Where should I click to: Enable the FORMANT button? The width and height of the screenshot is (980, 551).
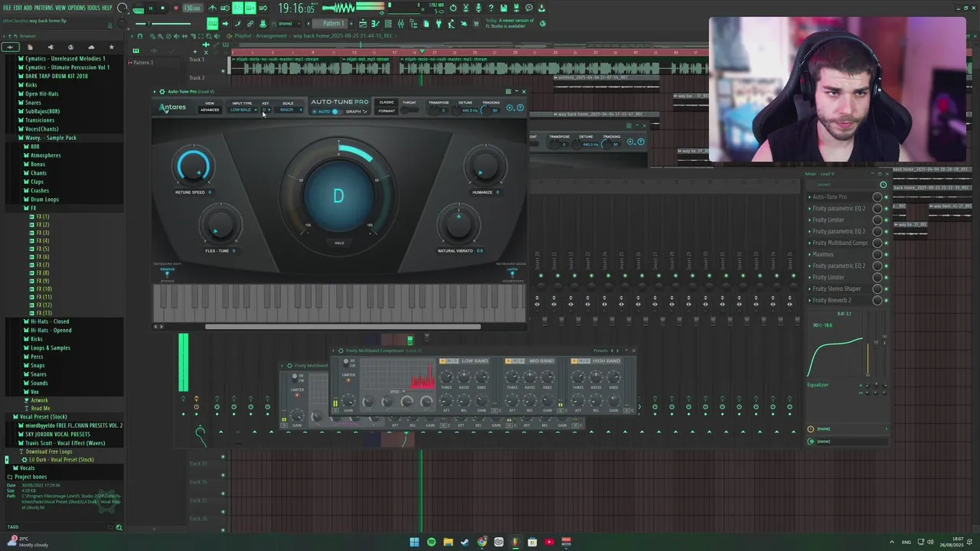tap(387, 112)
